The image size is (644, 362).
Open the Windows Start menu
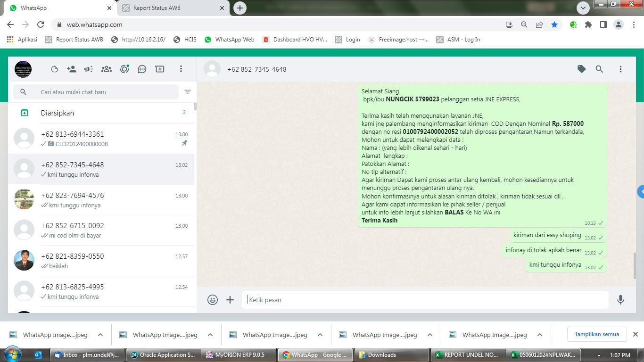coord(13,354)
